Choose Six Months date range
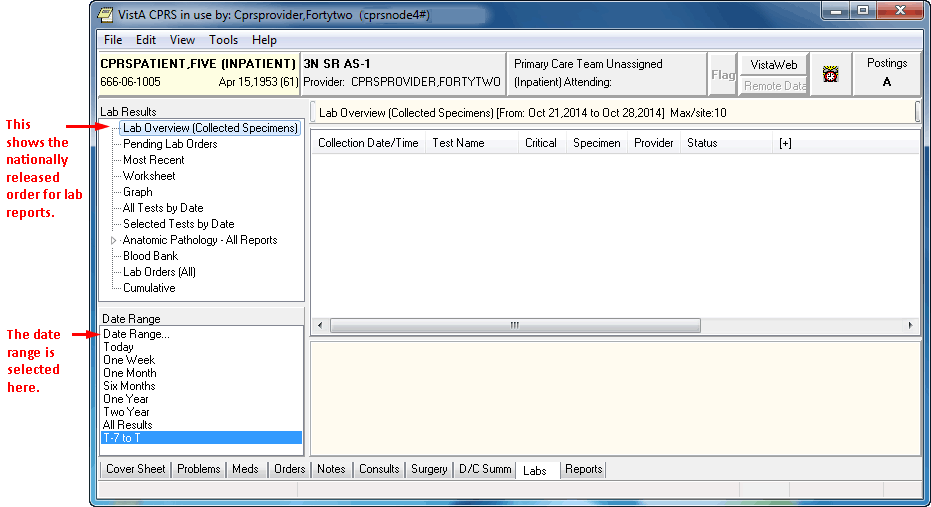Viewport: 931px width, 507px height. click(201, 386)
